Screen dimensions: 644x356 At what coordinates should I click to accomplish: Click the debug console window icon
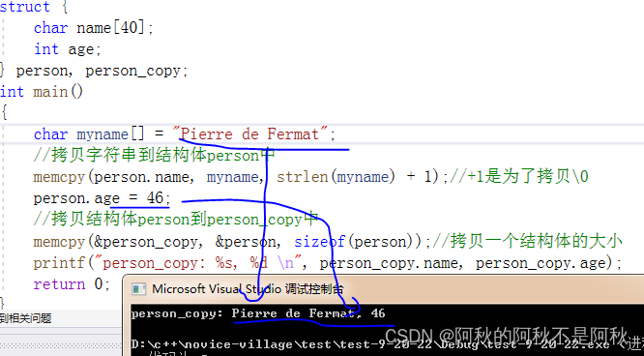click(x=139, y=289)
